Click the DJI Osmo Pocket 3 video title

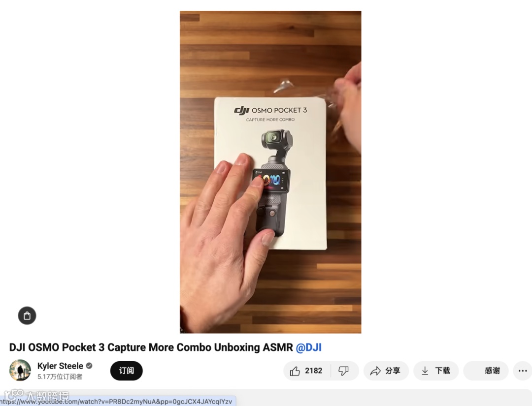(151, 347)
